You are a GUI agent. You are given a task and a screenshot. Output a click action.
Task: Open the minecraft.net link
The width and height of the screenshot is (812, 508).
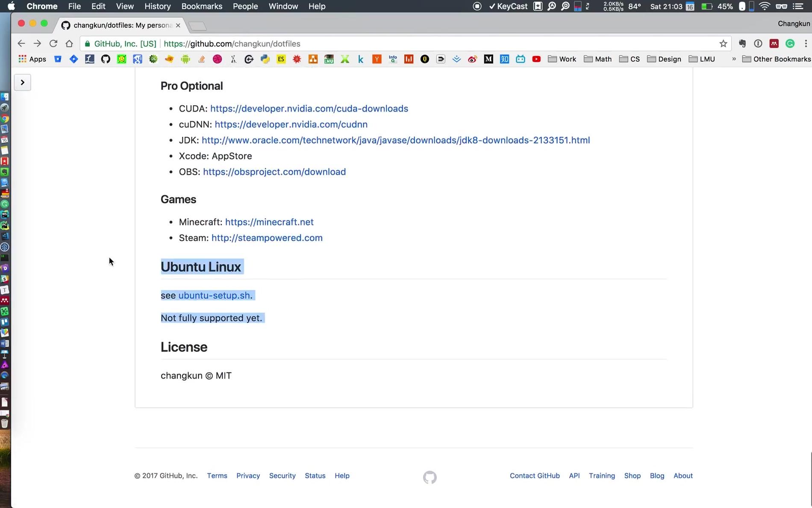[x=269, y=222]
